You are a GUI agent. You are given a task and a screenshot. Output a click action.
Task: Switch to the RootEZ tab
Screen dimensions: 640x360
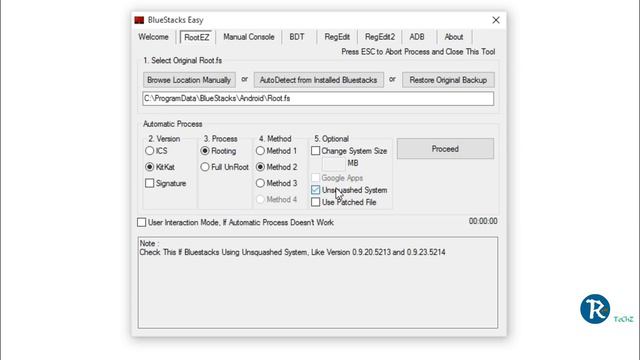[x=197, y=37]
